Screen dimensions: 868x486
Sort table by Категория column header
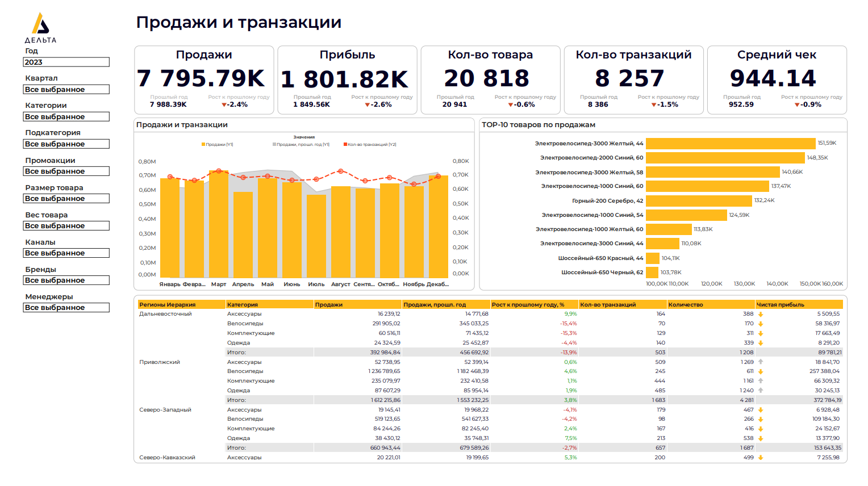point(269,304)
